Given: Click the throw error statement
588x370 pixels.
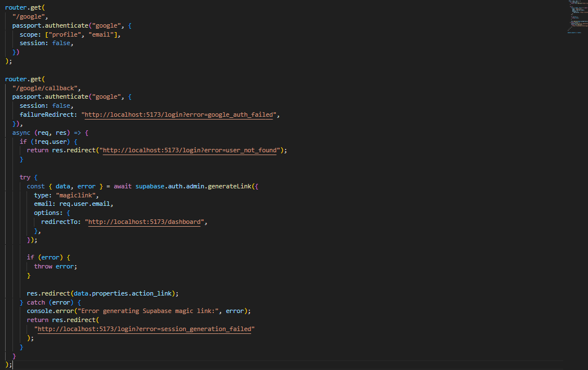Looking at the screenshot, I should (55, 266).
